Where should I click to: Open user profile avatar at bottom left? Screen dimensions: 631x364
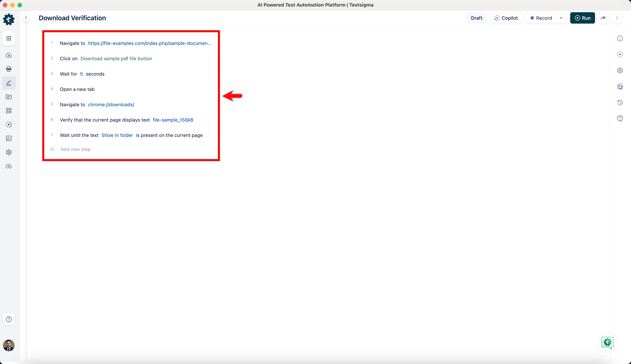click(x=9, y=345)
